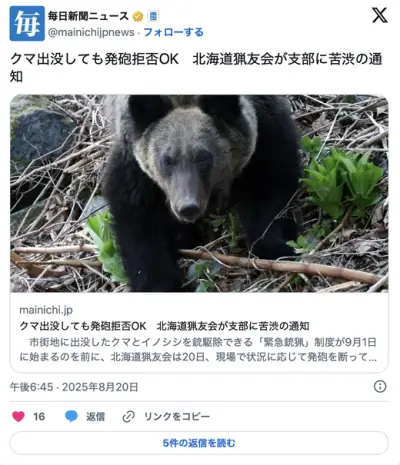
Task: Click the chain link copy icon
Action: (128, 416)
